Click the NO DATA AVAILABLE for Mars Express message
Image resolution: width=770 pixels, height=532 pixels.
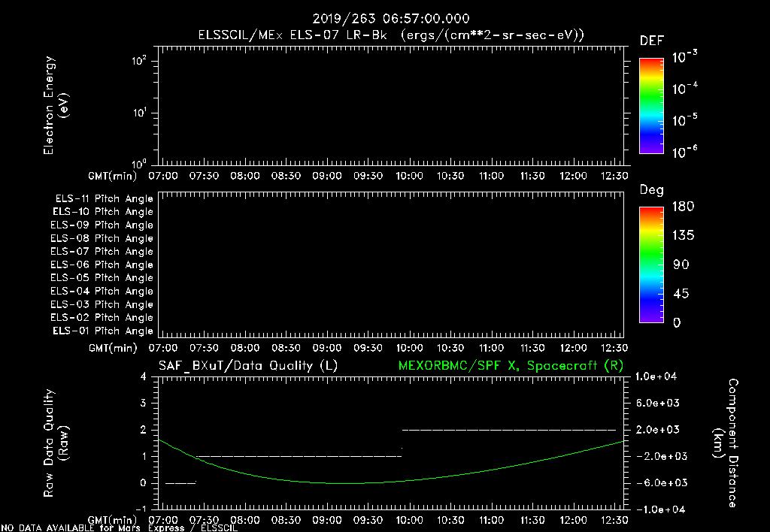pos(120,528)
